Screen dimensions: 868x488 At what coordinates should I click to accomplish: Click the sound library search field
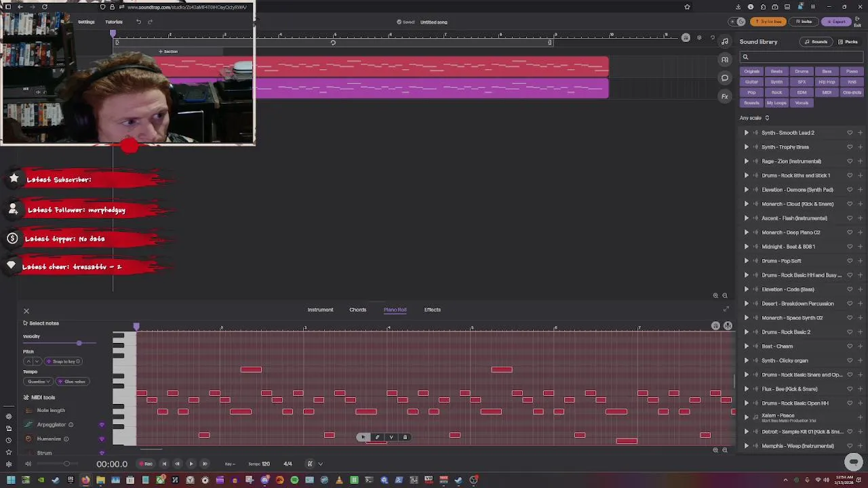tap(801, 57)
